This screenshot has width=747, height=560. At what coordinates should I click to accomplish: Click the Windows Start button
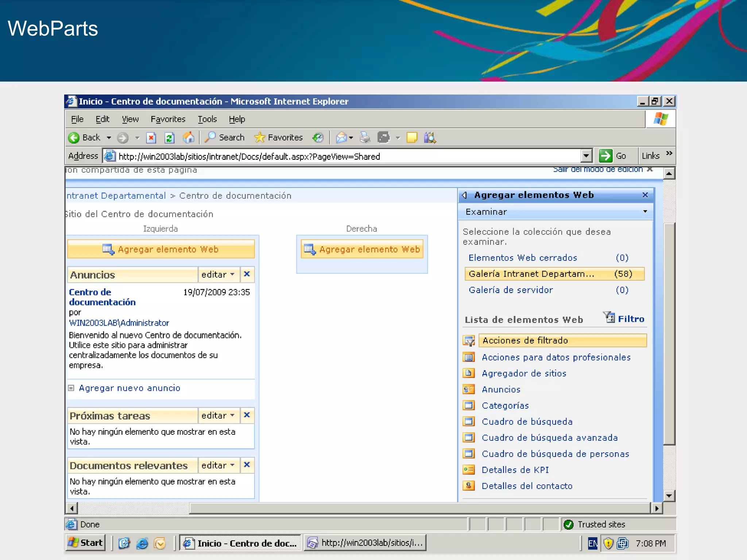tap(86, 543)
